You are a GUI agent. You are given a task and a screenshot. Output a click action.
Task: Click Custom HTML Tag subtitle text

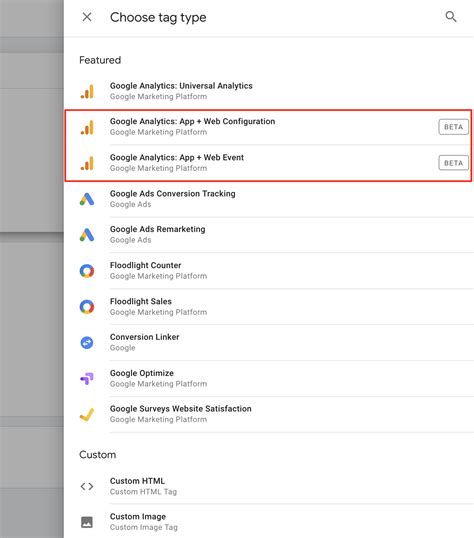[143, 492]
